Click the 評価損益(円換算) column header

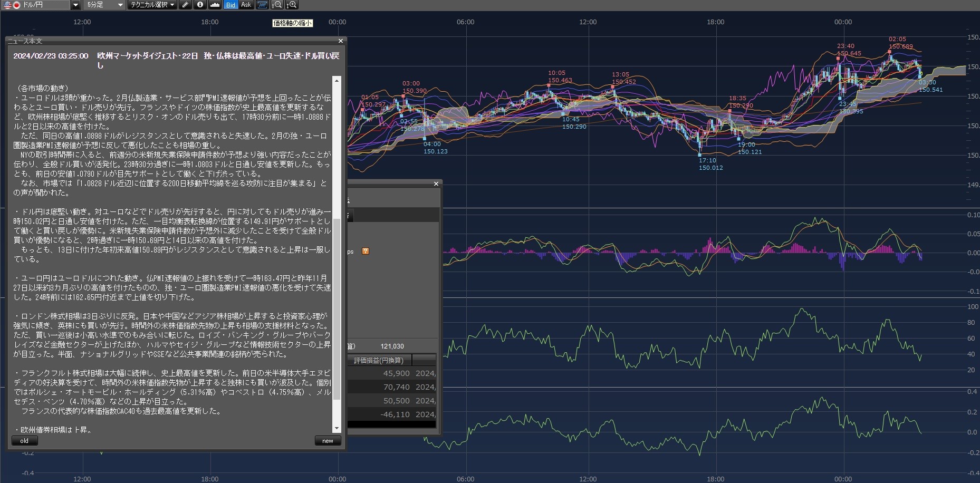pos(378,360)
